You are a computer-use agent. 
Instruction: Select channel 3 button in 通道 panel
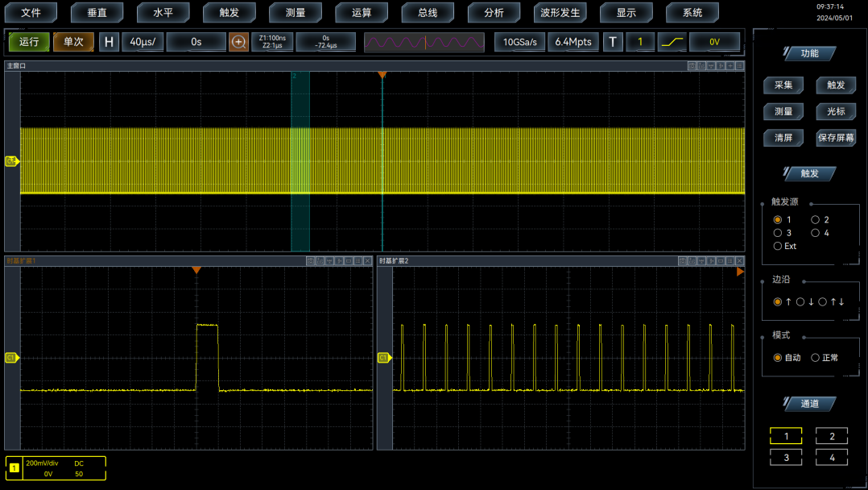[786, 457]
